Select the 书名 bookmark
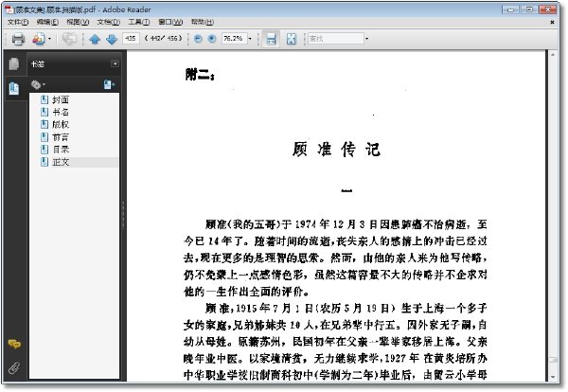Viewport: 568px width, 392px height. pyautogui.click(x=61, y=112)
